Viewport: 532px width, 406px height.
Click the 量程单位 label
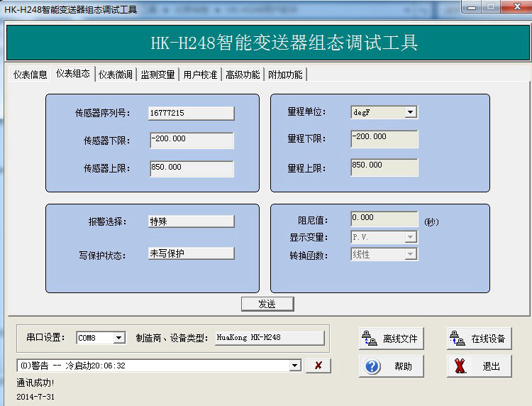point(306,111)
